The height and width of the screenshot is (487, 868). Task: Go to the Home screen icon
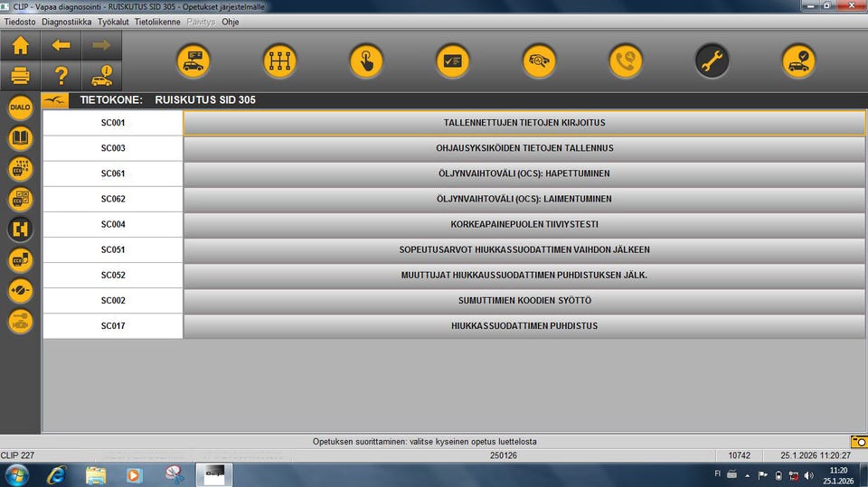21,45
